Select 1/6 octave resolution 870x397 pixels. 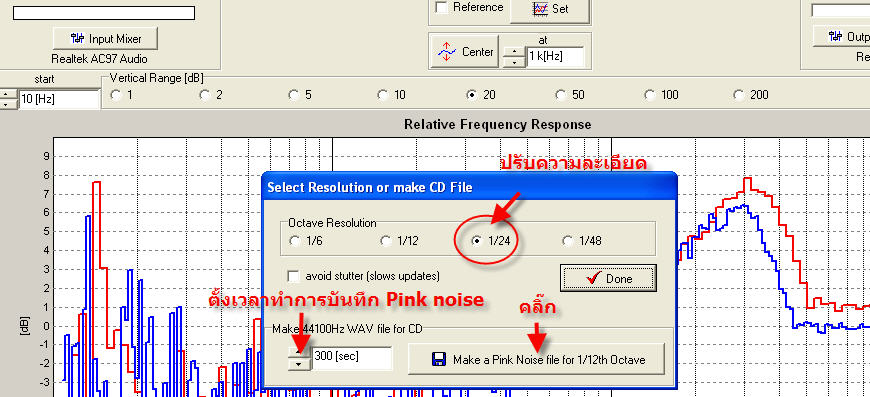[x=294, y=241]
